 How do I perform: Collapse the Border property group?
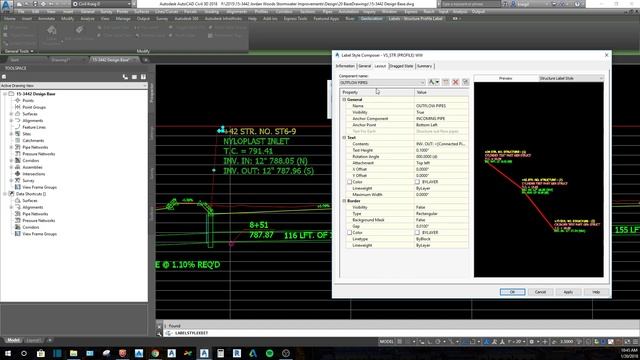pyautogui.click(x=344, y=201)
